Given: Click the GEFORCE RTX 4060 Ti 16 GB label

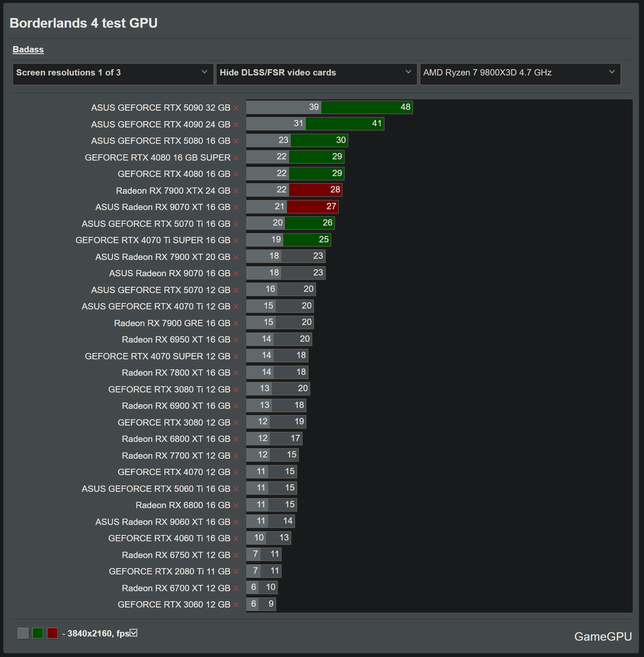Looking at the screenshot, I should (169, 538).
